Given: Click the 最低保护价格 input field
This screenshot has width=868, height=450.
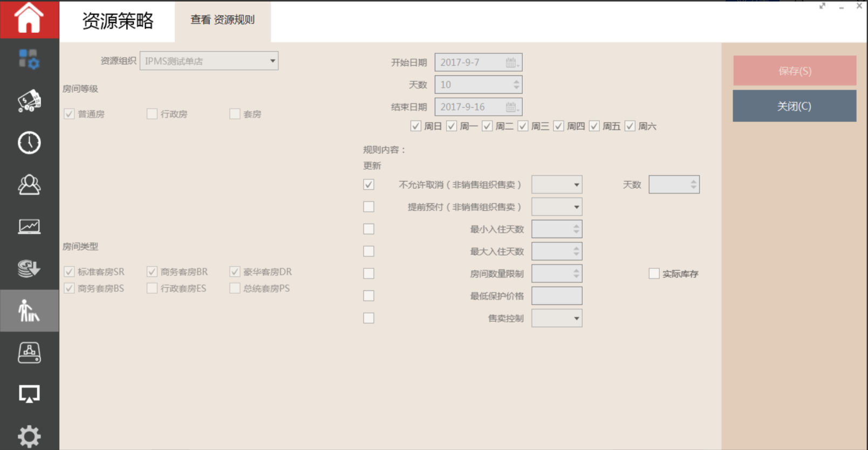Looking at the screenshot, I should click(x=557, y=296).
